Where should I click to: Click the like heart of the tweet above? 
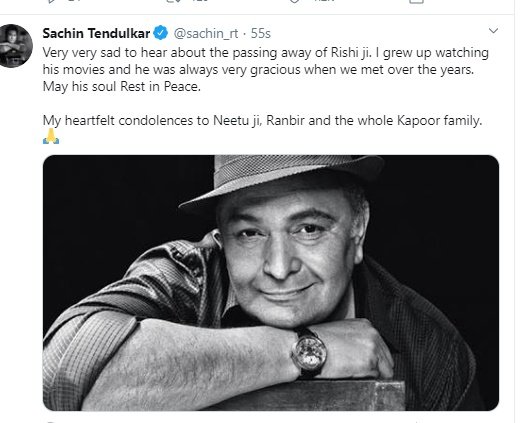[294, 1]
